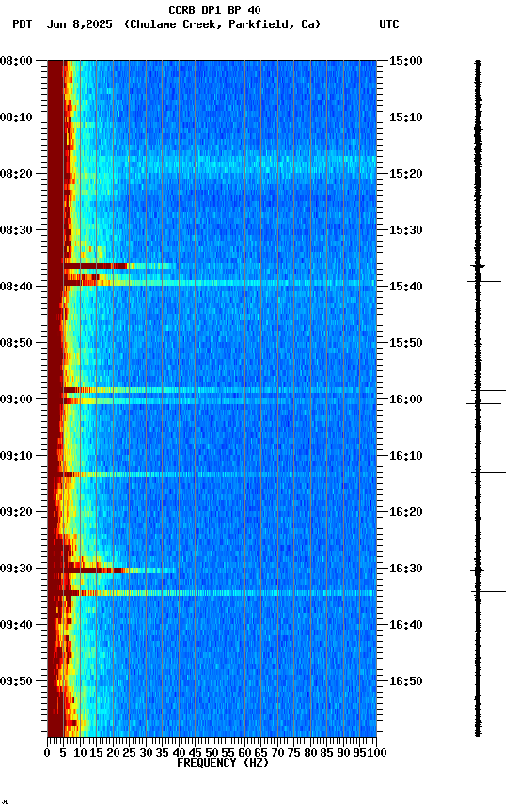Click the '(Cholame Creek, Parkfield, Ca)' location label

click(222, 24)
